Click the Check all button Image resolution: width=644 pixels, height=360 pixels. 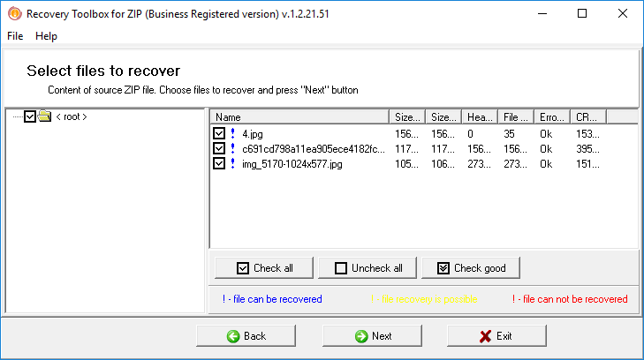click(x=263, y=268)
